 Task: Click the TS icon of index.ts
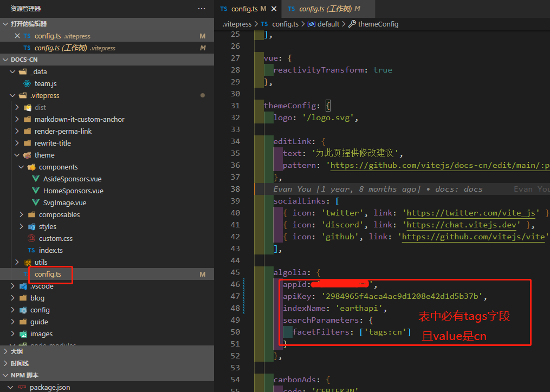coord(31,250)
